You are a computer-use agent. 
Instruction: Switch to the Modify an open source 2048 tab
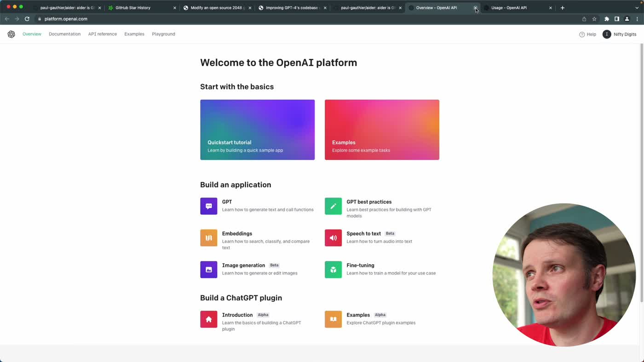click(217, 8)
